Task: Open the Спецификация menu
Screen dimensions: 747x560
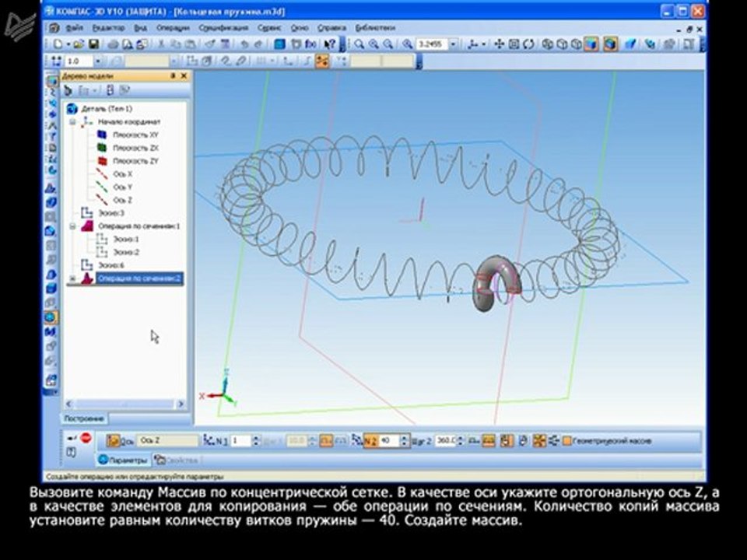Action: coord(223,28)
